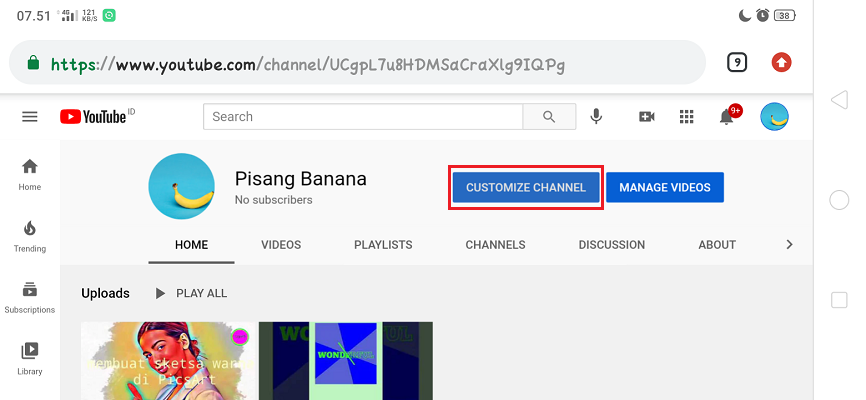Tap the alarm clock status icon
This screenshot has height=400, width=866.
tap(763, 15)
